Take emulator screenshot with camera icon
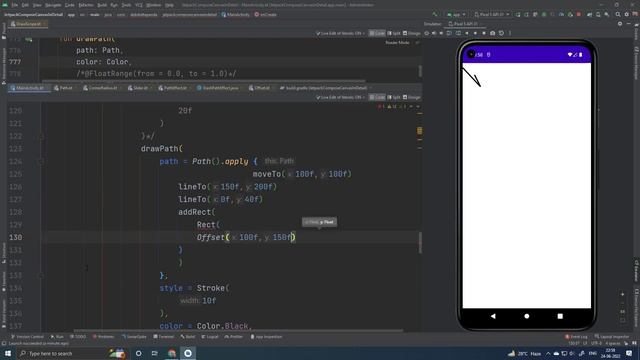Image resolution: width=640 pixels, height=360 pixels. 493,33
